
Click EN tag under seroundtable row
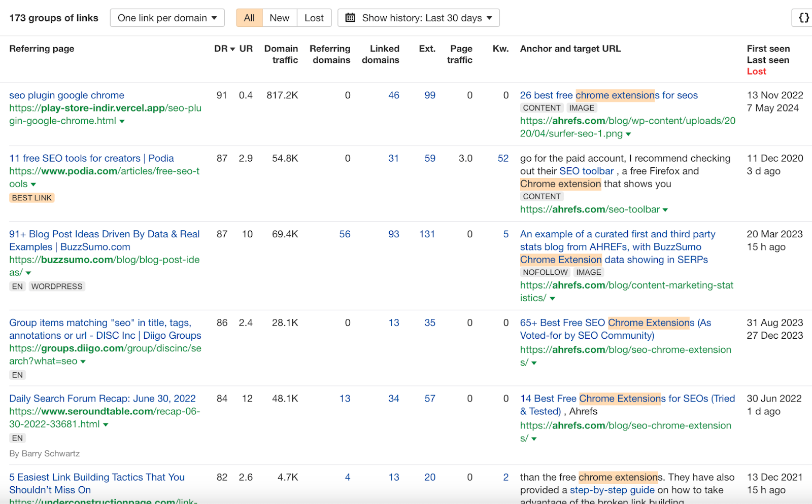[17, 438]
